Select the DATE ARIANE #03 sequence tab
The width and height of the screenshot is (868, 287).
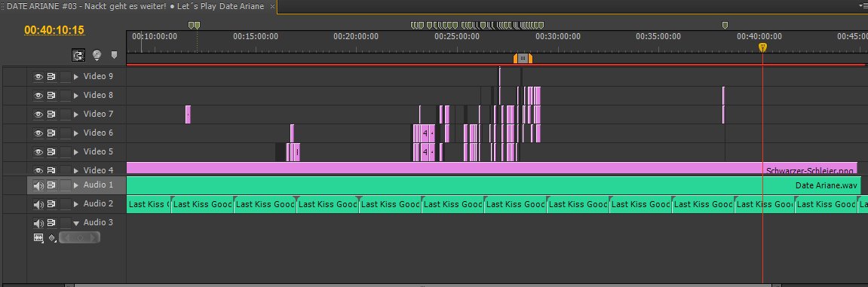click(135, 6)
